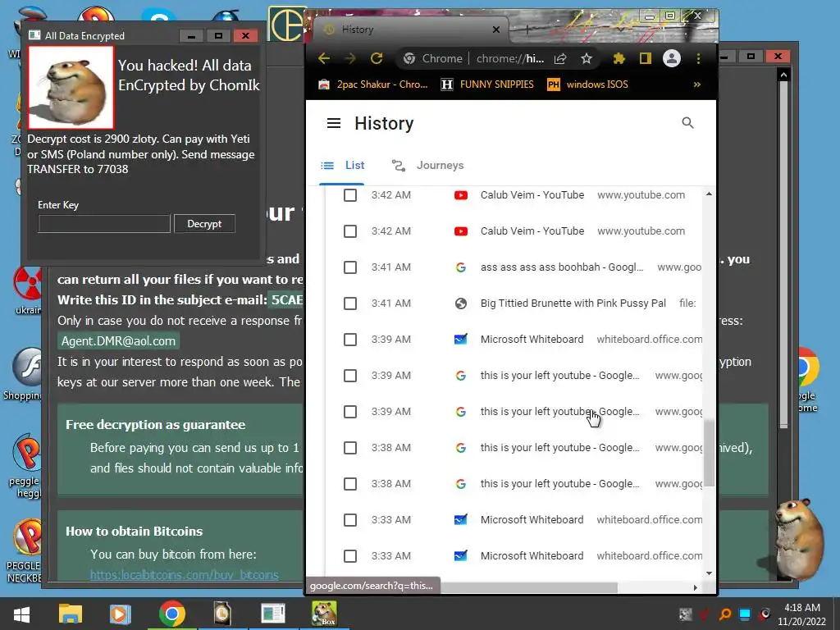Open the History hamburger menu
Viewport: 840px width, 630px height.
point(334,123)
